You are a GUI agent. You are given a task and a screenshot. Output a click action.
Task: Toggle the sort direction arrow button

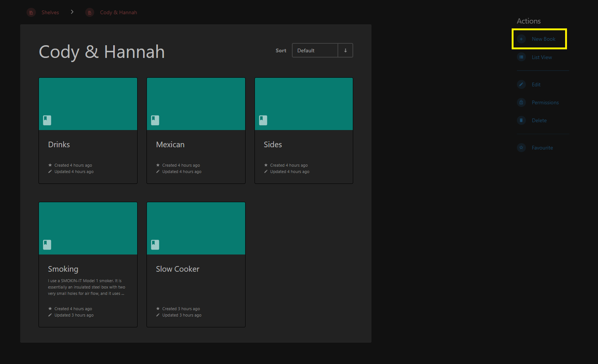(x=345, y=50)
